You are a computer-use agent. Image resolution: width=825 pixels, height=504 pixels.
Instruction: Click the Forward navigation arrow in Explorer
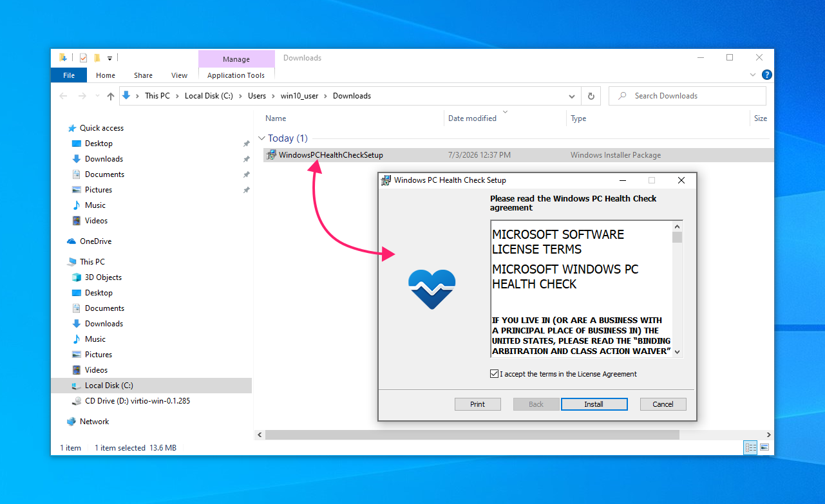tap(82, 96)
